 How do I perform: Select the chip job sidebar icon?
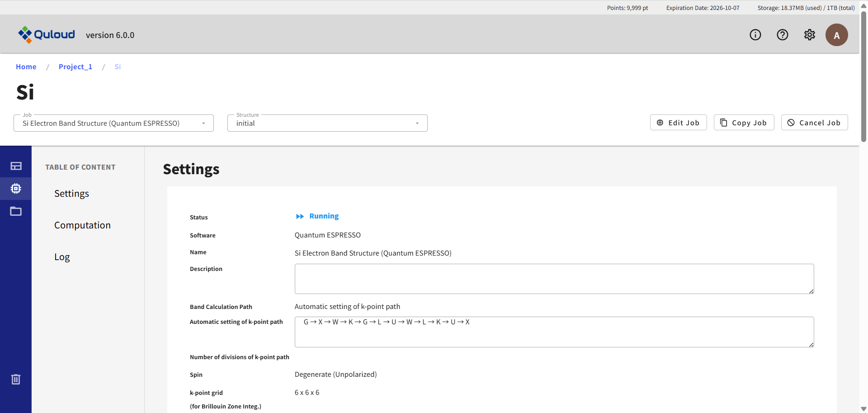(x=16, y=189)
